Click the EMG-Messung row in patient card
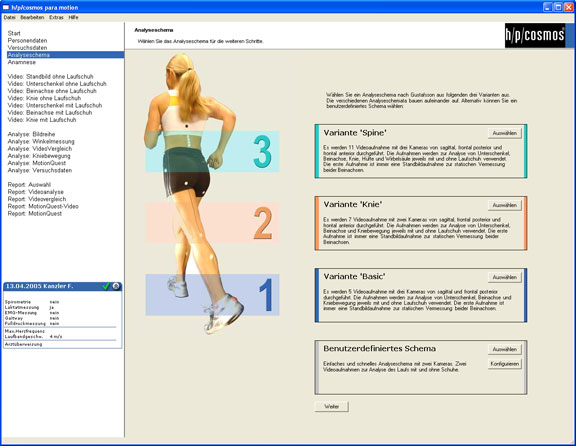 [32, 313]
